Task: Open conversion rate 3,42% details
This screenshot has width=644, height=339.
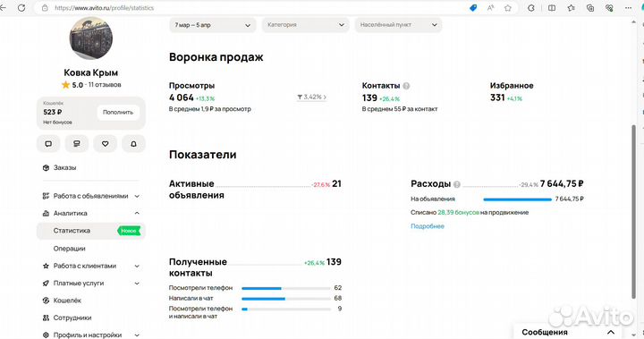Action: pyautogui.click(x=312, y=97)
